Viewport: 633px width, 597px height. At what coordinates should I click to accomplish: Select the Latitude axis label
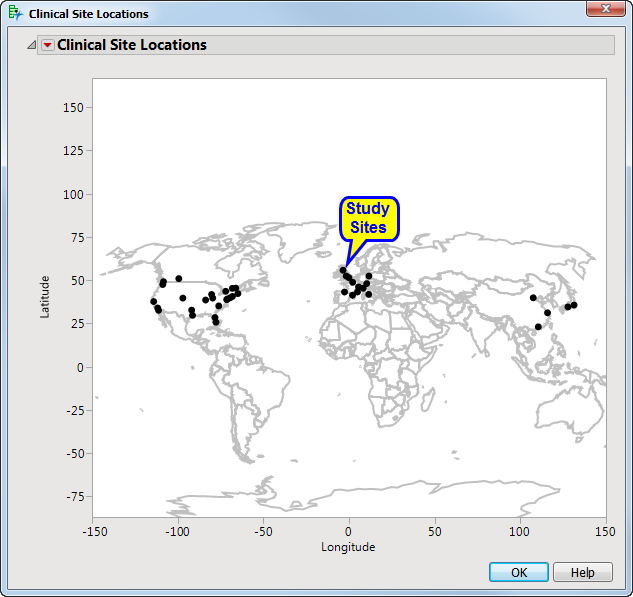click(45, 297)
